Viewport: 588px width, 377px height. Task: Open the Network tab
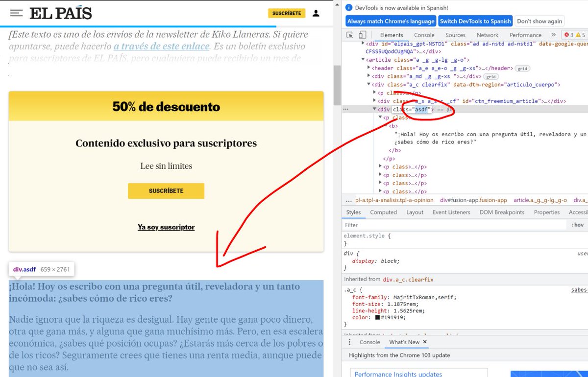tap(488, 35)
